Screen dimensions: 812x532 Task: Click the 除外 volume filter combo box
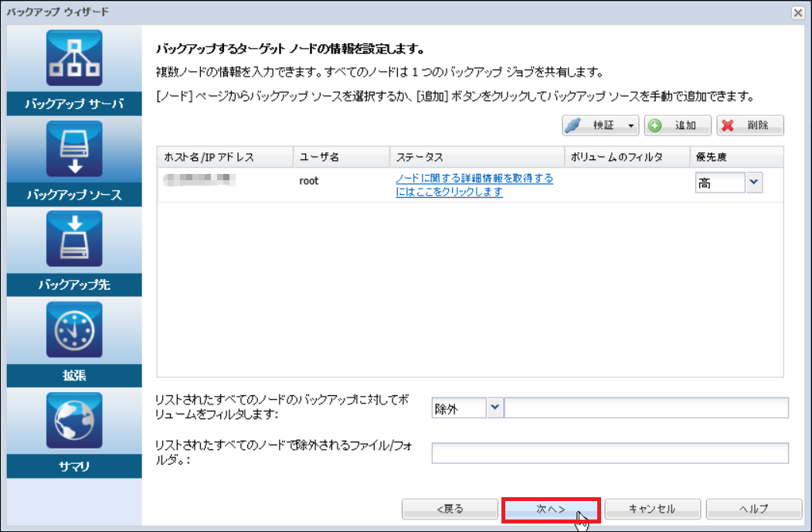(459, 408)
